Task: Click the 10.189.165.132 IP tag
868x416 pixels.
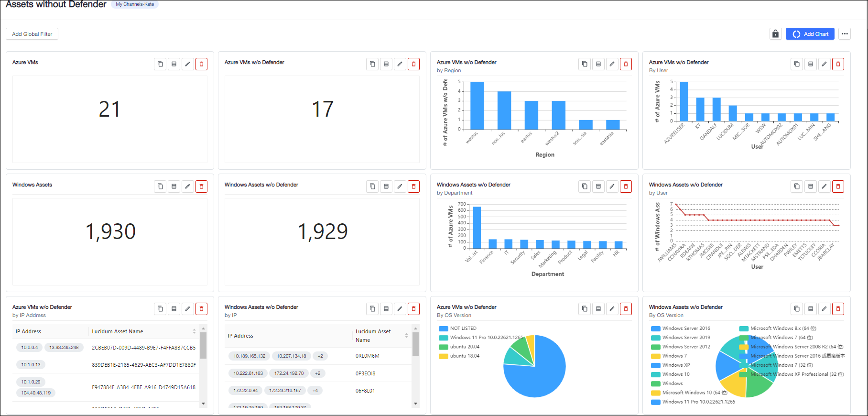Action: coord(250,356)
